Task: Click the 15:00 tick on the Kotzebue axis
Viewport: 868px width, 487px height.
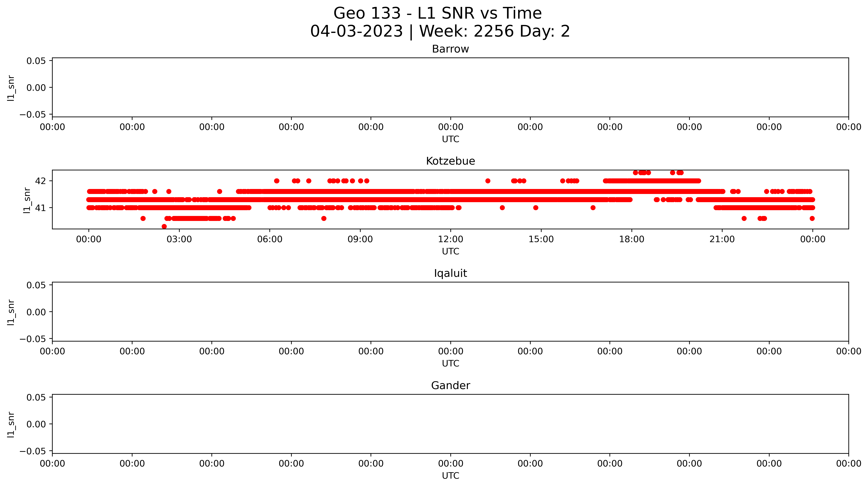Action: [x=541, y=239]
